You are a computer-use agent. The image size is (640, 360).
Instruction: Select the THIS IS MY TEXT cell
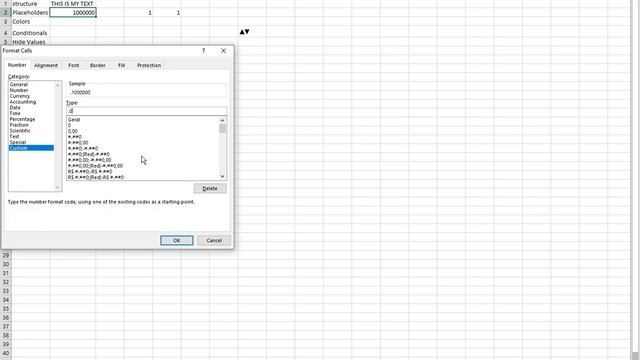point(73,4)
